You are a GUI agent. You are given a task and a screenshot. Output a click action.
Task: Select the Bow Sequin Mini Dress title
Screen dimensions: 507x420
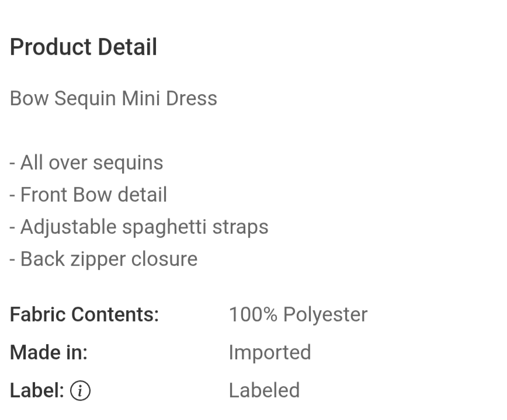tap(113, 98)
